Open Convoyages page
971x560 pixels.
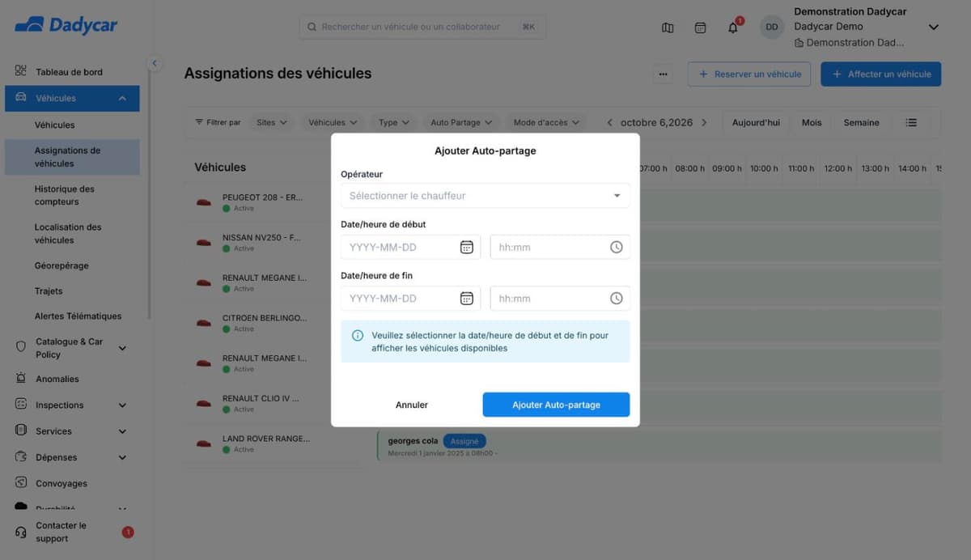(61, 483)
